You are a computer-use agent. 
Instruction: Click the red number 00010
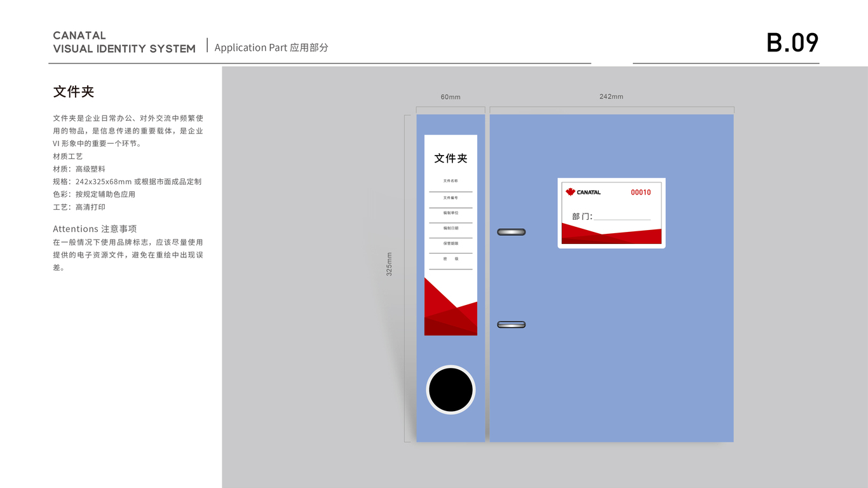641,192
